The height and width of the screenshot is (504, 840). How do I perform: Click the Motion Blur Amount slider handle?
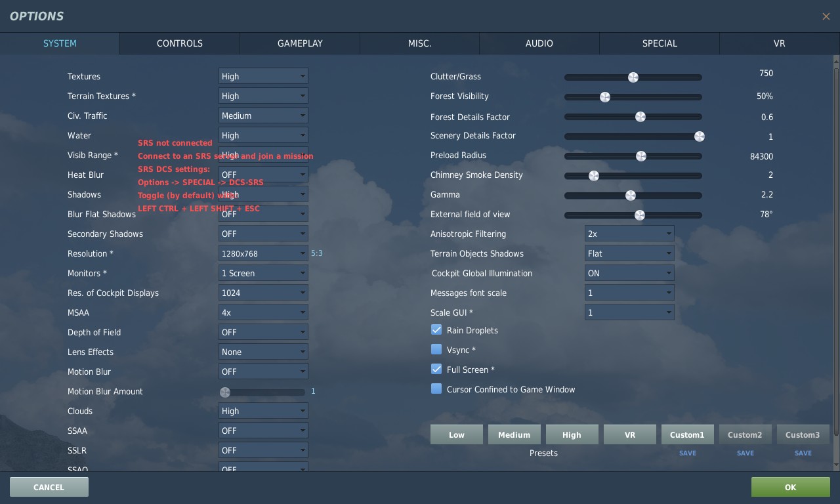tap(225, 392)
